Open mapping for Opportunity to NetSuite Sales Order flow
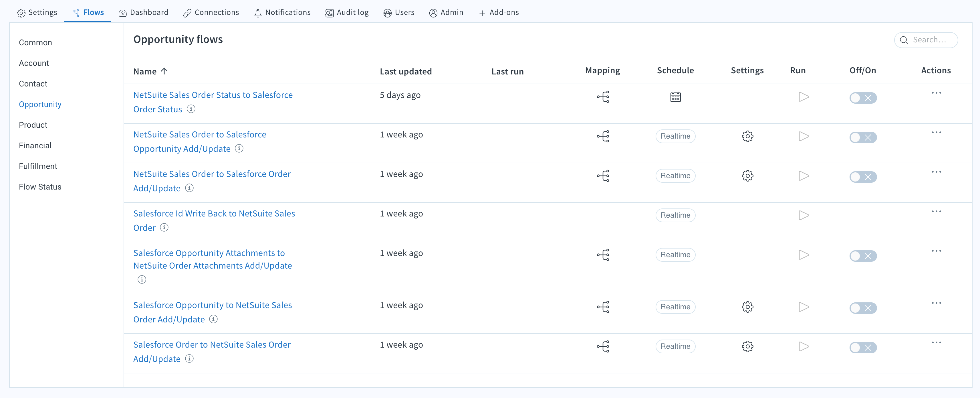 click(603, 307)
